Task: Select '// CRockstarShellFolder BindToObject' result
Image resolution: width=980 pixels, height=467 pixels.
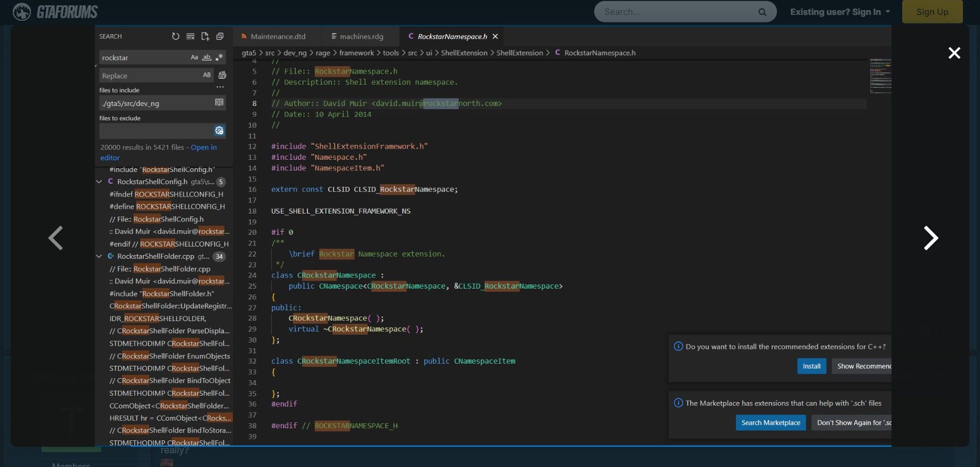Action: 170,381
